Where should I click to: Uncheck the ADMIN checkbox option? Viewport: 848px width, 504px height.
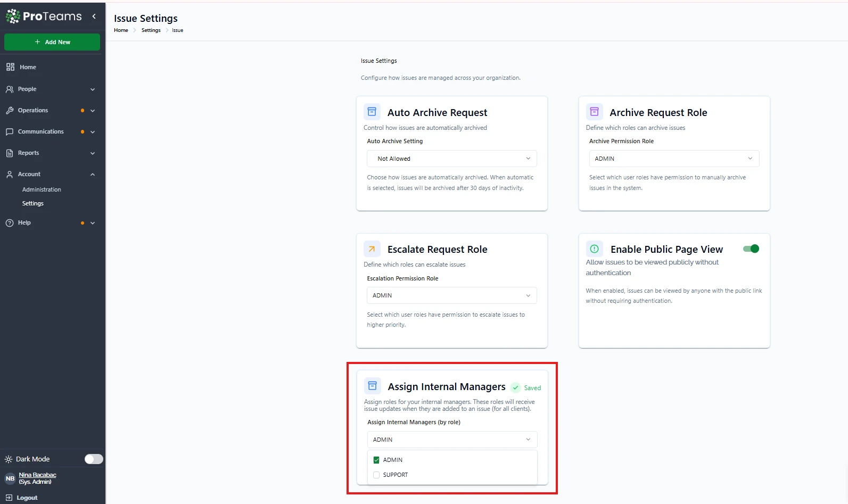[376, 460]
